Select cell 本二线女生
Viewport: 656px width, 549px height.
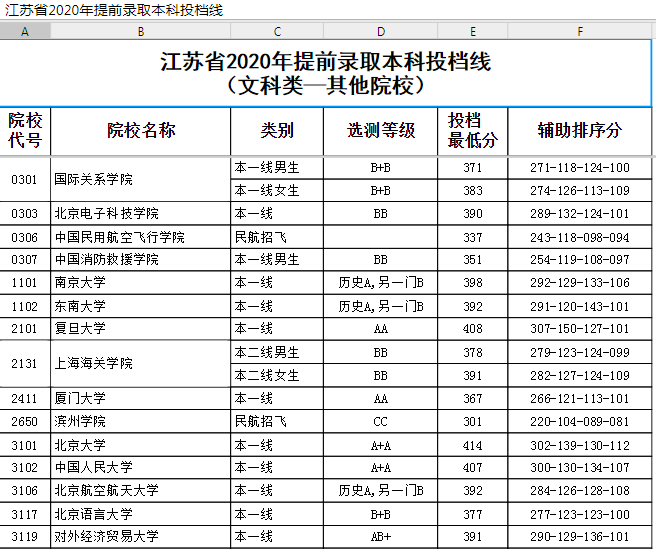277,375
